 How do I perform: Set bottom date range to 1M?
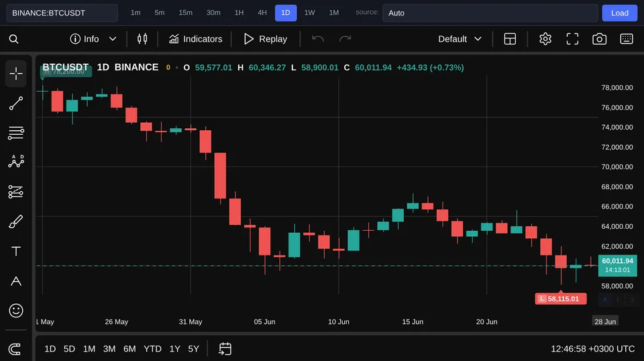point(89,349)
